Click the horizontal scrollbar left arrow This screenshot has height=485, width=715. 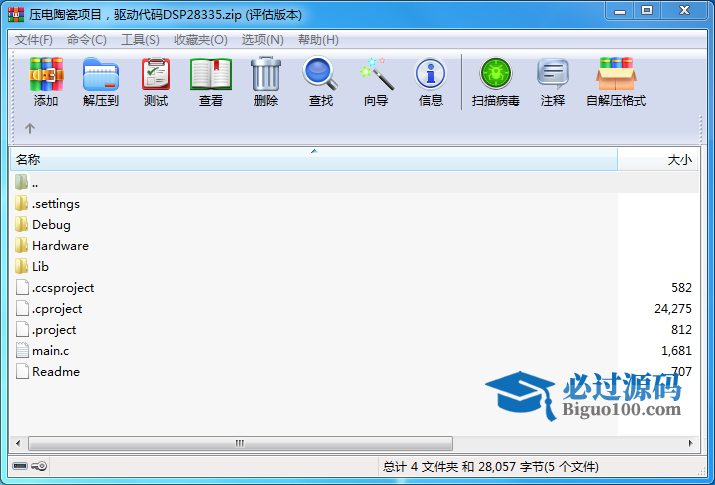pos(18,443)
